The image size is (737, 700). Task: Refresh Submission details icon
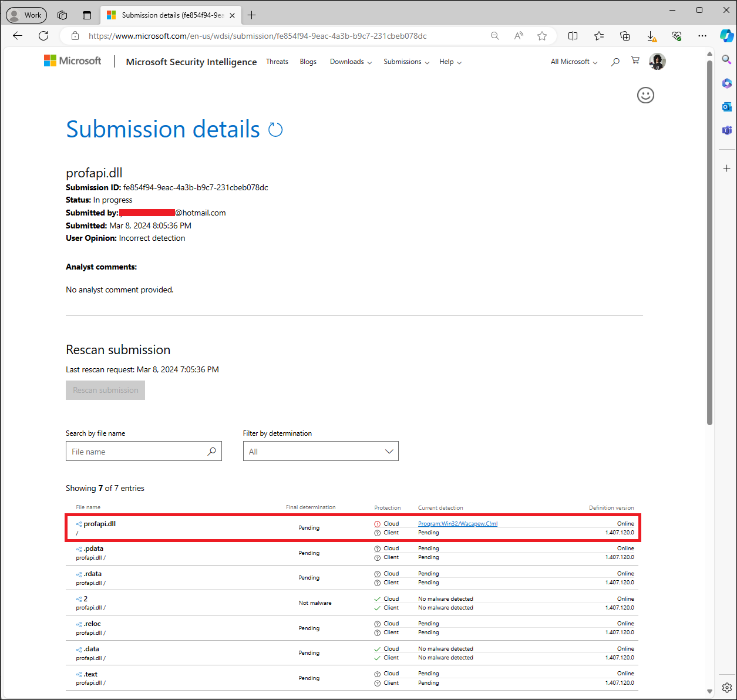(275, 130)
